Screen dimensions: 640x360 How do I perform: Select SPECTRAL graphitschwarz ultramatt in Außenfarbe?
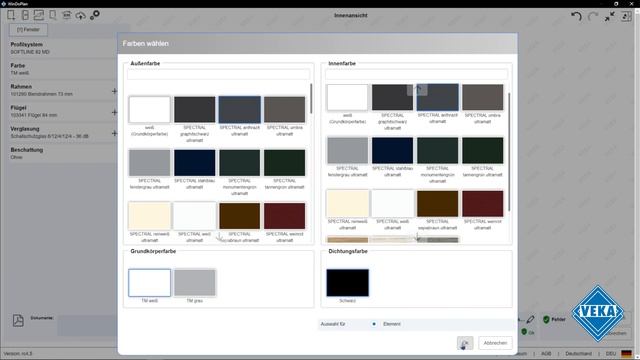(x=195, y=109)
